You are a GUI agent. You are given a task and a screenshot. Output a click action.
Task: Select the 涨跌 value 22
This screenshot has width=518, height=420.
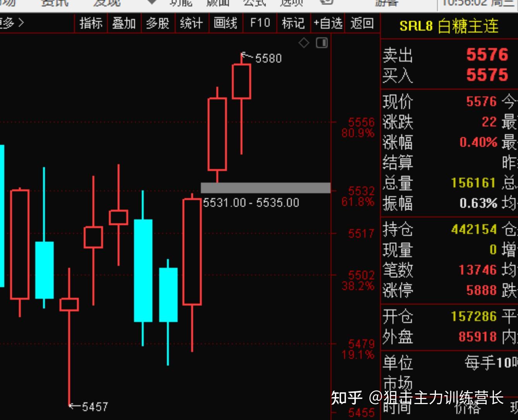[489, 122]
